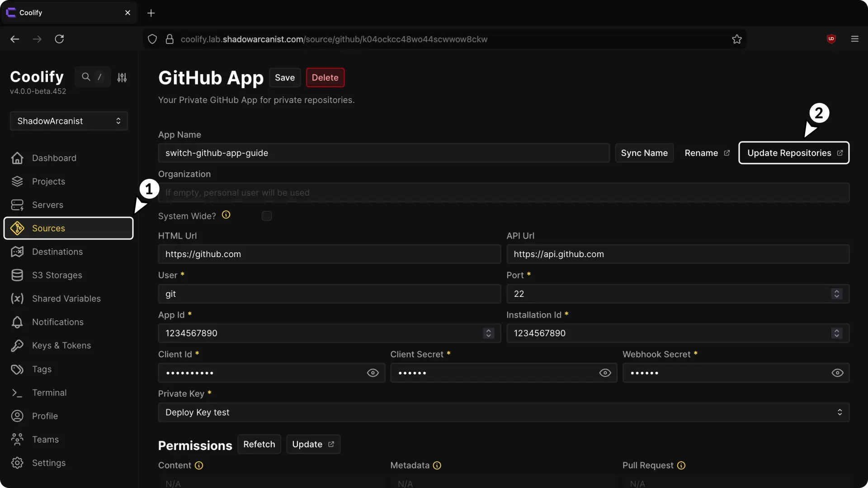Click the Servers icon in sidebar
Viewport: 868px width, 488px height.
17,205
